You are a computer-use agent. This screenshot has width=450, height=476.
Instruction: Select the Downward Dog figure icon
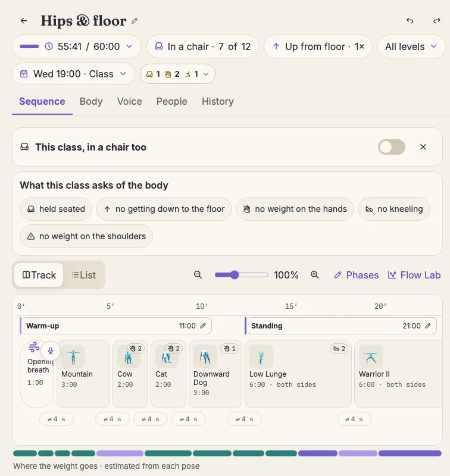pos(205,356)
